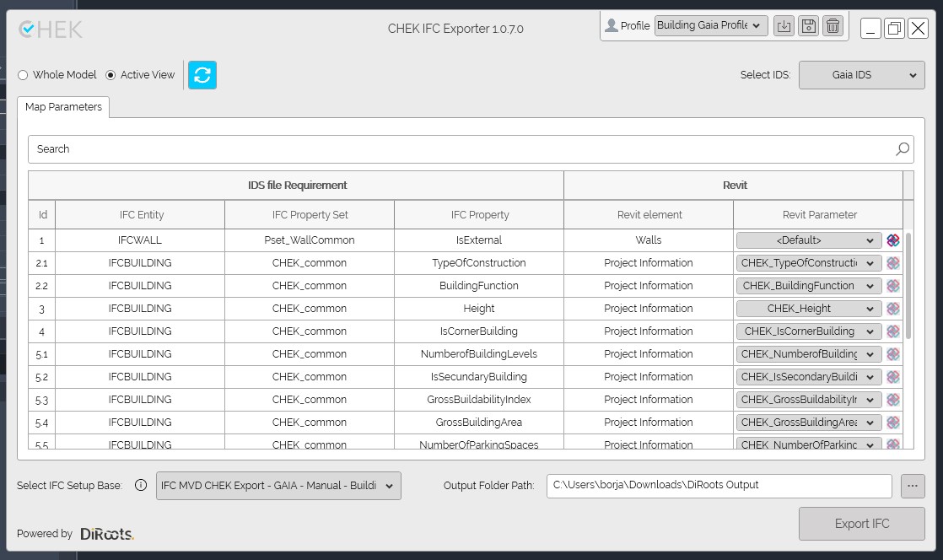Open the IFC MVD CHEK Export setup dropdown

click(278, 486)
